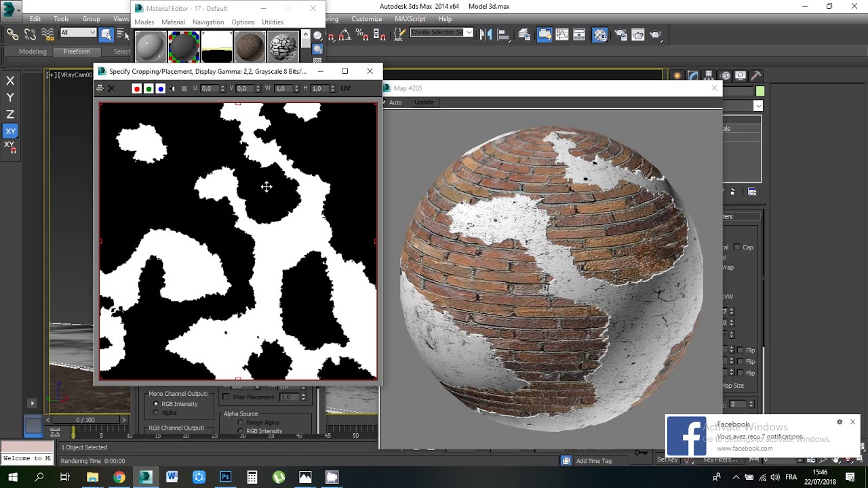This screenshot has height=488, width=868.
Task: Click the H value spinner arrows
Action: (x=333, y=88)
